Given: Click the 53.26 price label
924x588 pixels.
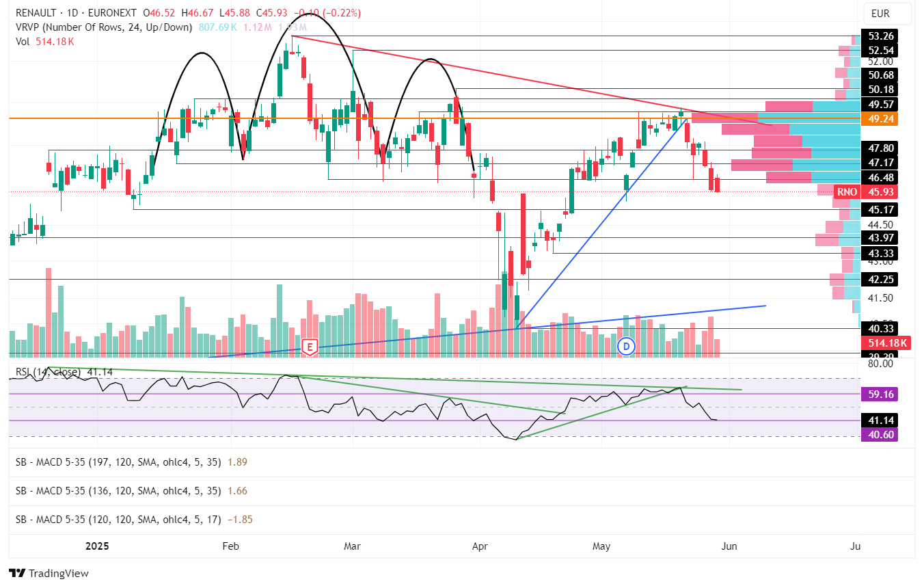Looking at the screenshot, I should (881, 36).
